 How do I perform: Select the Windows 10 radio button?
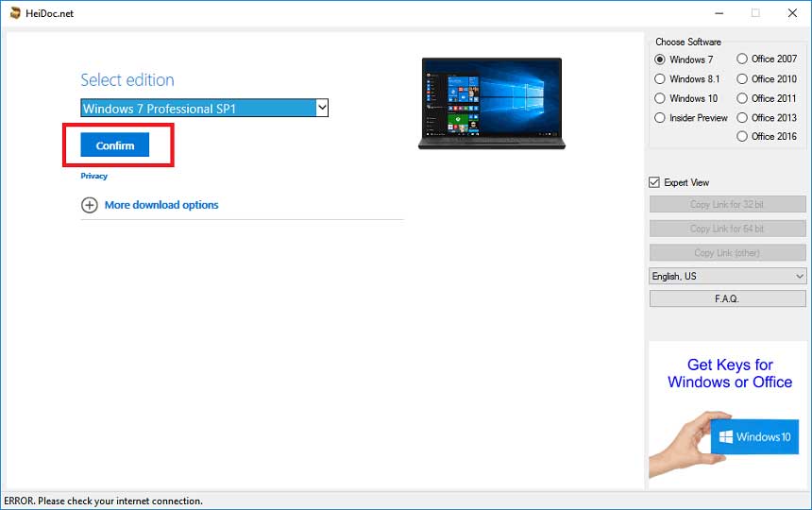pyautogui.click(x=660, y=98)
